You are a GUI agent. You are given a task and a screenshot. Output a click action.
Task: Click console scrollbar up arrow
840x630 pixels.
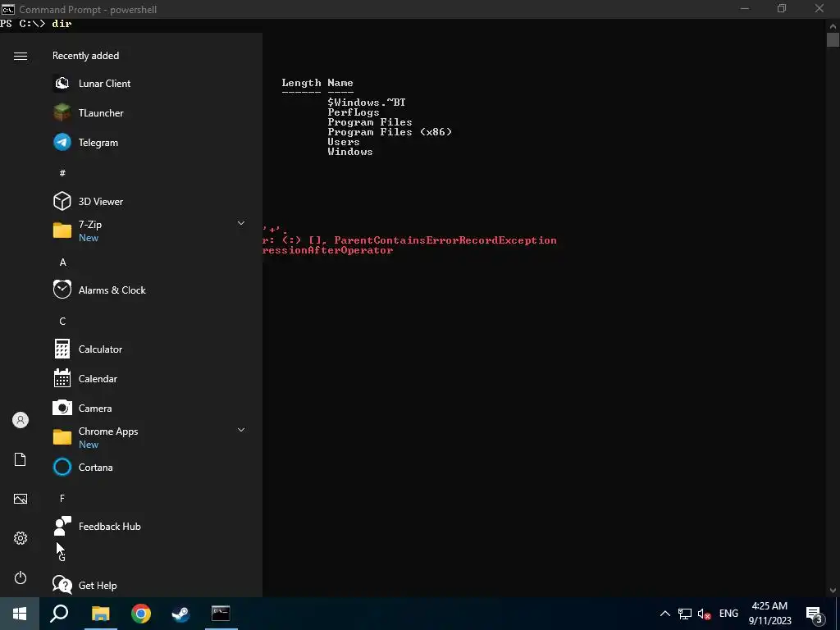(x=833, y=25)
